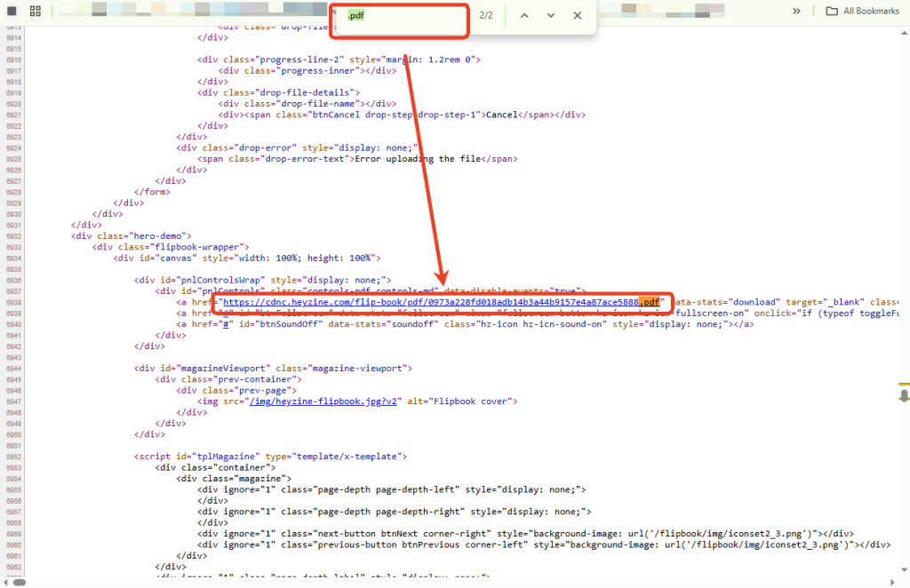Viewport: 910px width, 588px height.
Task: Click the dark square icon in bookmarks bar
Action: [12, 11]
